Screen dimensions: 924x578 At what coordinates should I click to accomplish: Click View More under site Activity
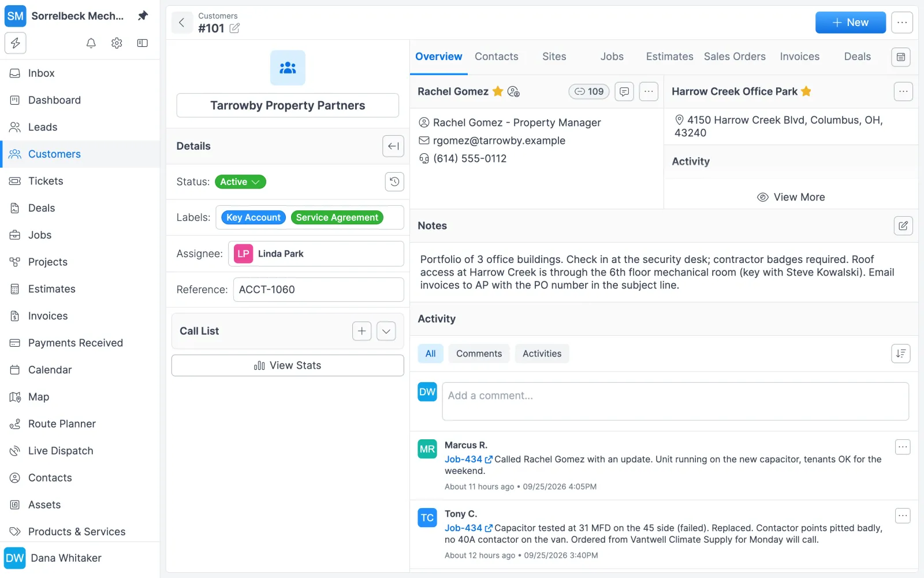pyautogui.click(x=791, y=197)
